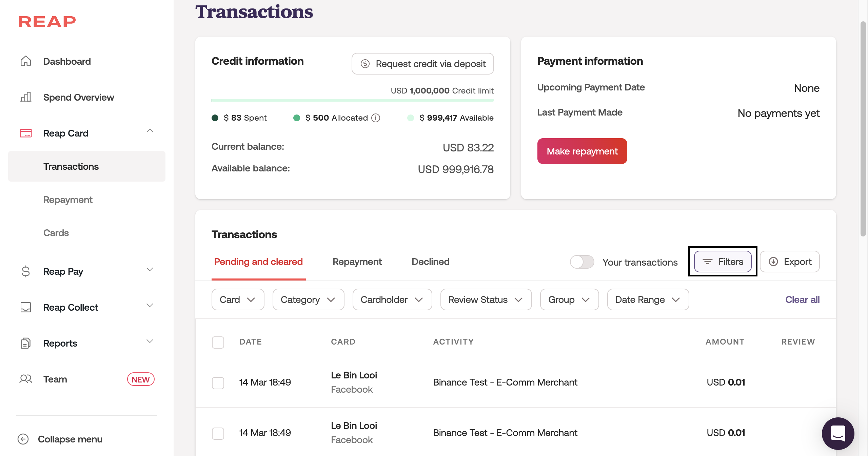868x456 pixels.
Task: Click the credit limit progress bar
Action: point(353,100)
